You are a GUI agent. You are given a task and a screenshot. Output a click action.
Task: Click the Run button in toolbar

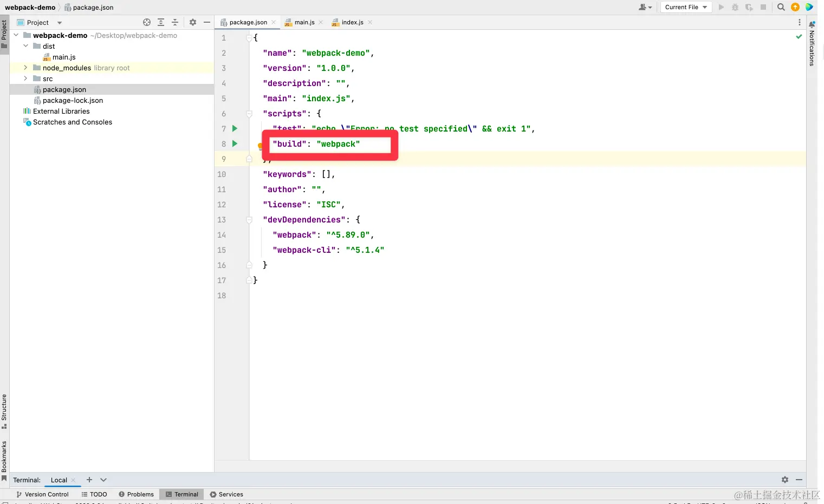pos(721,7)
